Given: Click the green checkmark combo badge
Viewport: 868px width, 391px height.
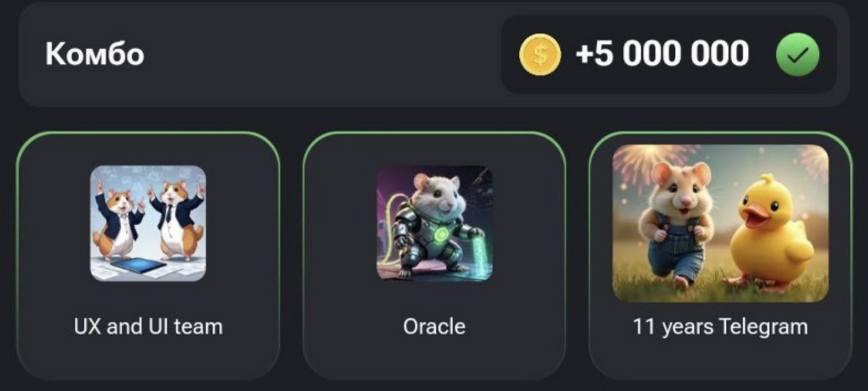Looking at the screenshot, I should (797, 55).
